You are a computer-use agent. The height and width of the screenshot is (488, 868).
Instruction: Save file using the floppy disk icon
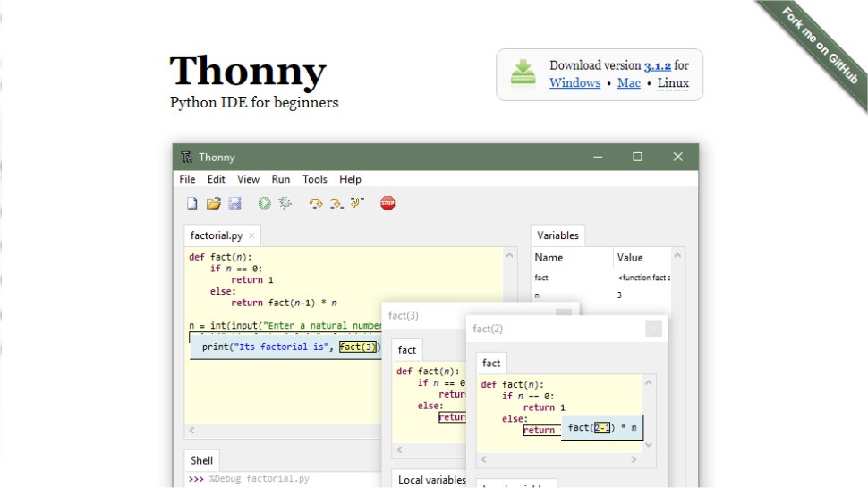point(234,203)
